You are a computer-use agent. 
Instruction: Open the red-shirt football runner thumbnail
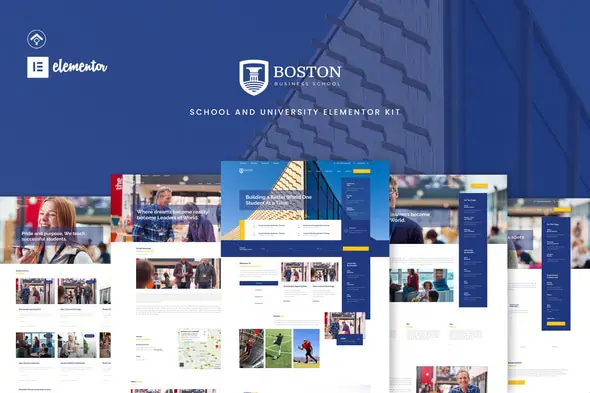pos(306,348)
